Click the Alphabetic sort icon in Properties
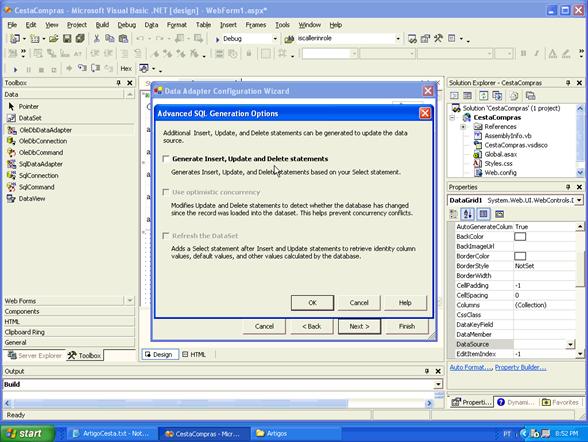The width and height of the screenshot is (588, 442). 468,214
